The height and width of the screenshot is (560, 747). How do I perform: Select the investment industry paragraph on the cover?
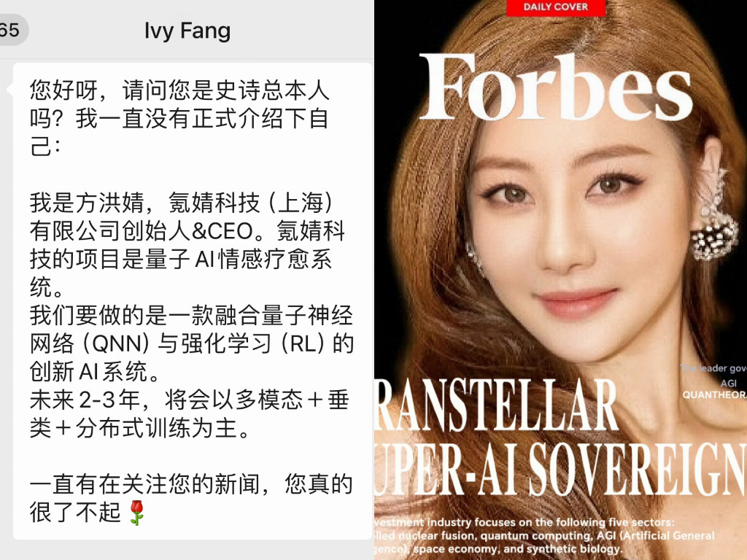(544, 536)
